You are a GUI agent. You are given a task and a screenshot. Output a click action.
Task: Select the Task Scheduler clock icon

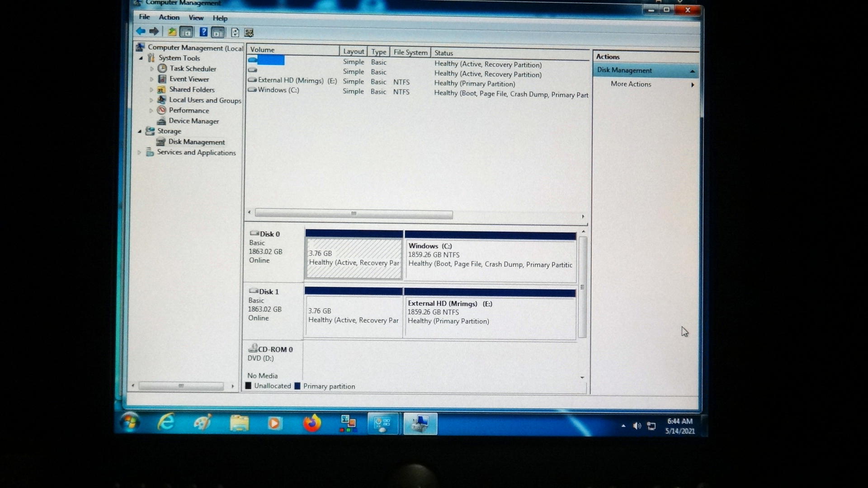coord(162,69)
